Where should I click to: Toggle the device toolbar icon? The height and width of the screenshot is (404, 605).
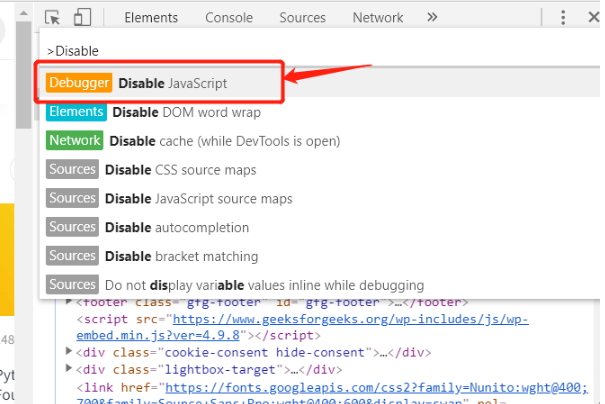pos(82,17)
